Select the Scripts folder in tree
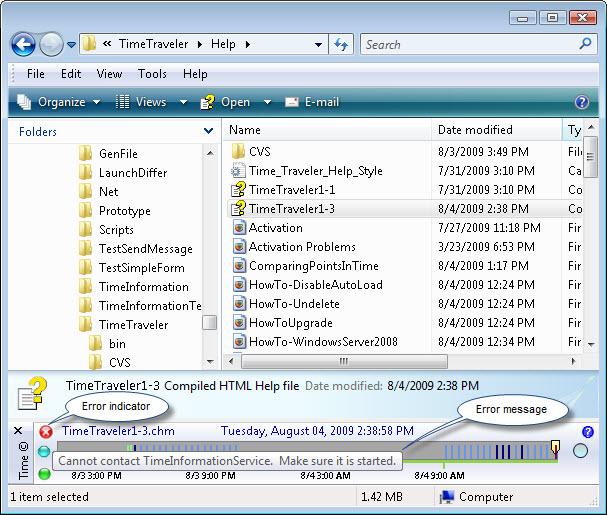607x515 pixels. click(106, 230)
